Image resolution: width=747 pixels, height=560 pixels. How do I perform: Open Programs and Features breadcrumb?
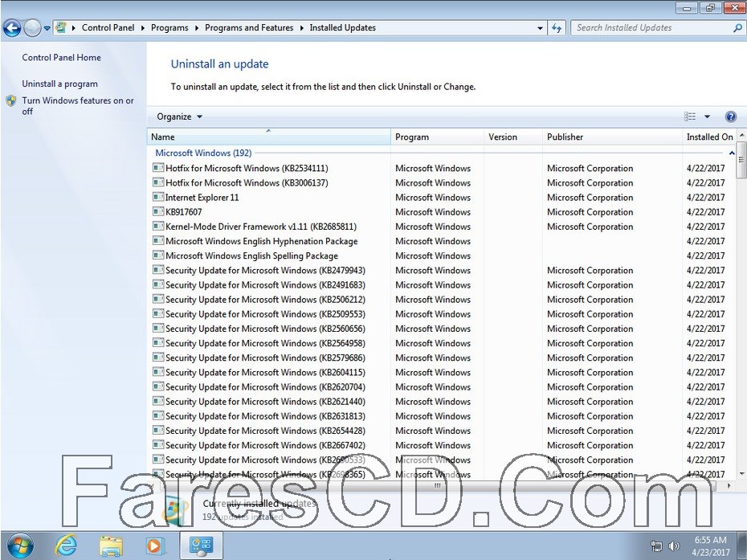(x=249, y=27)
